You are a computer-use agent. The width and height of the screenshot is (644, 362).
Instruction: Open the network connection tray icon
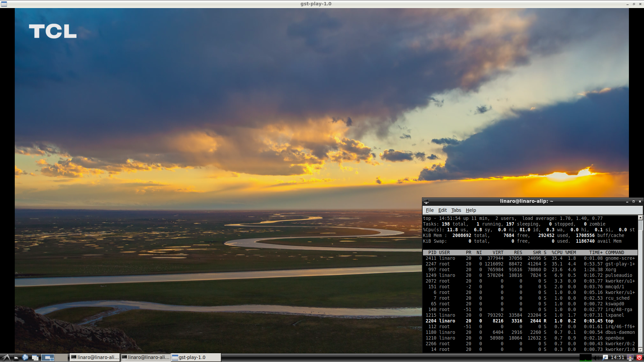[x=605, y=358]
